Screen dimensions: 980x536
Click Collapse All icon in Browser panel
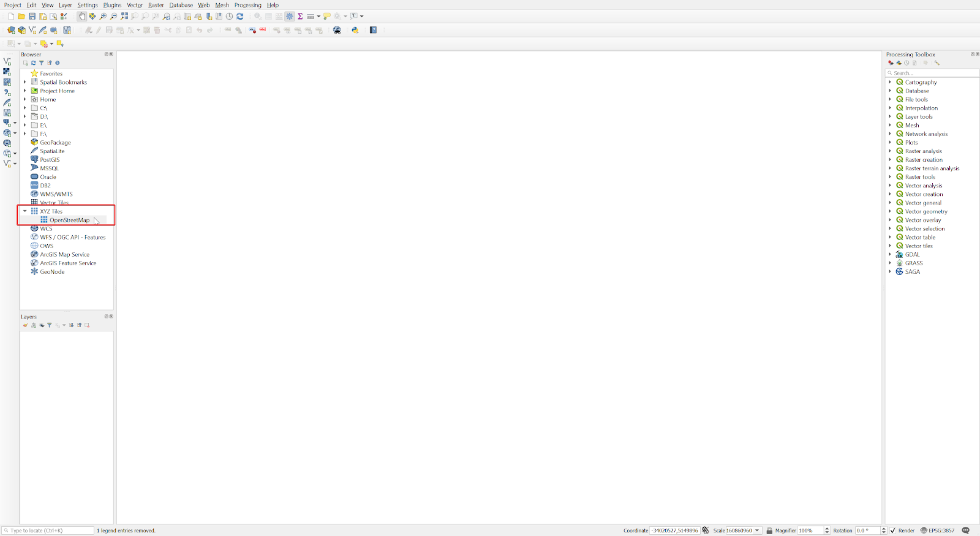[x=50, y=63]
